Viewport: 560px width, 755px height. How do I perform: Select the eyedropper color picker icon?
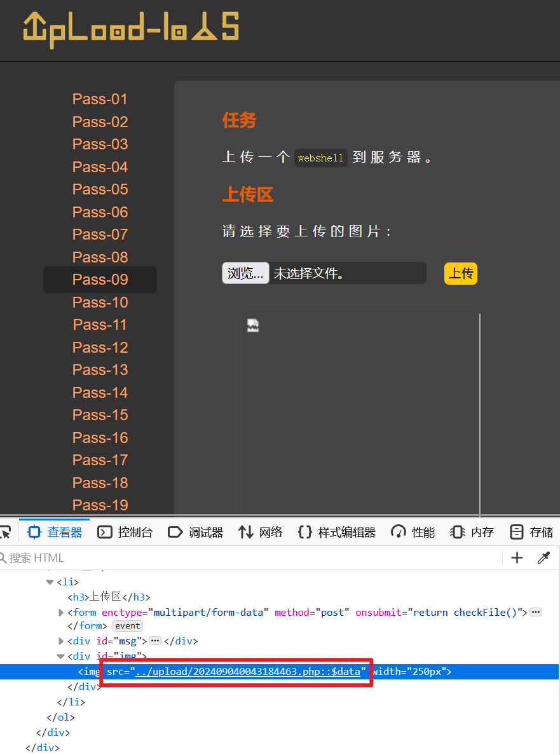pos(543,557)
